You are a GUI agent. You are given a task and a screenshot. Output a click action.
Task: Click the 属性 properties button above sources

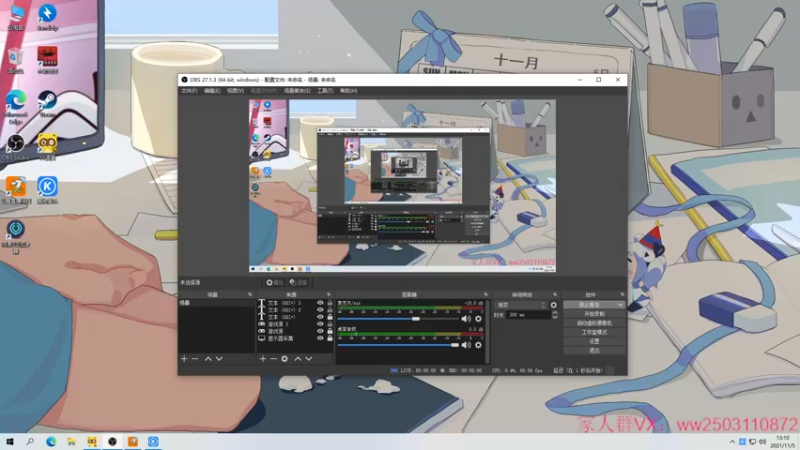point(274,282)
